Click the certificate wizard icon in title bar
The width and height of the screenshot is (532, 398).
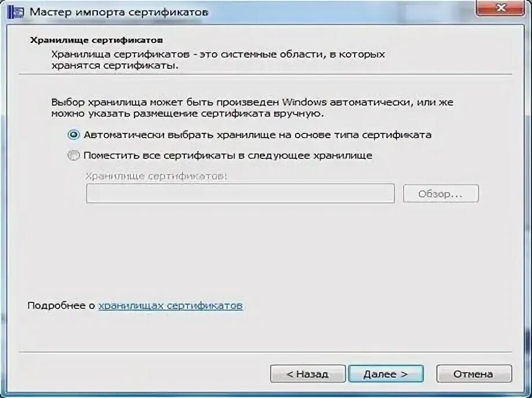point(16,12)
